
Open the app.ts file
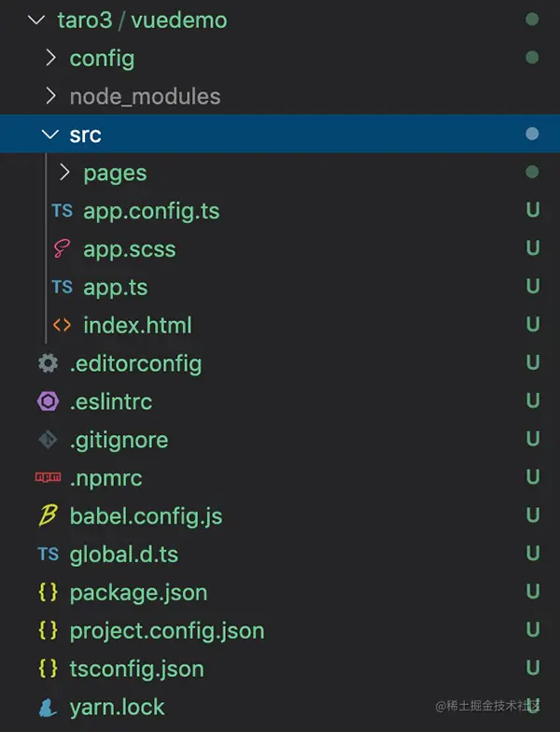tap(115, 288)
